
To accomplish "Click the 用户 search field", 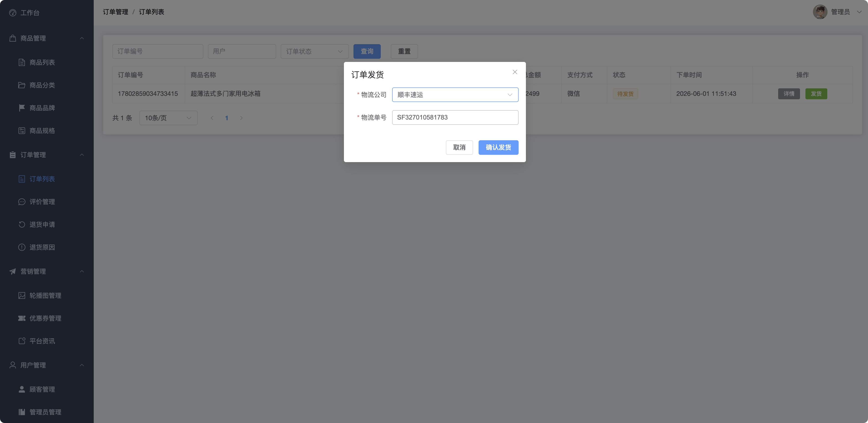I will pyautogui.click(x=242, y=51).
